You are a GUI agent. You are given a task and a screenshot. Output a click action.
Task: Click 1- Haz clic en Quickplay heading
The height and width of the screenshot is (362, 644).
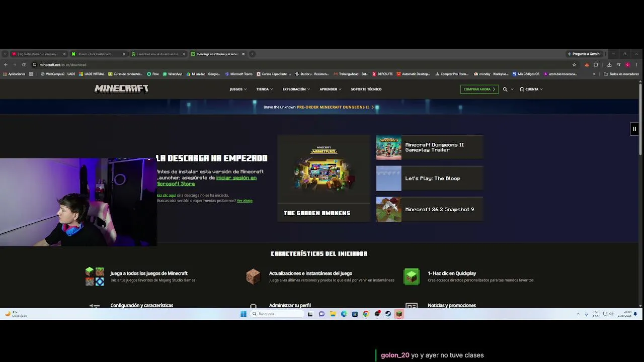pyautogui.click(x=452, y=274)
